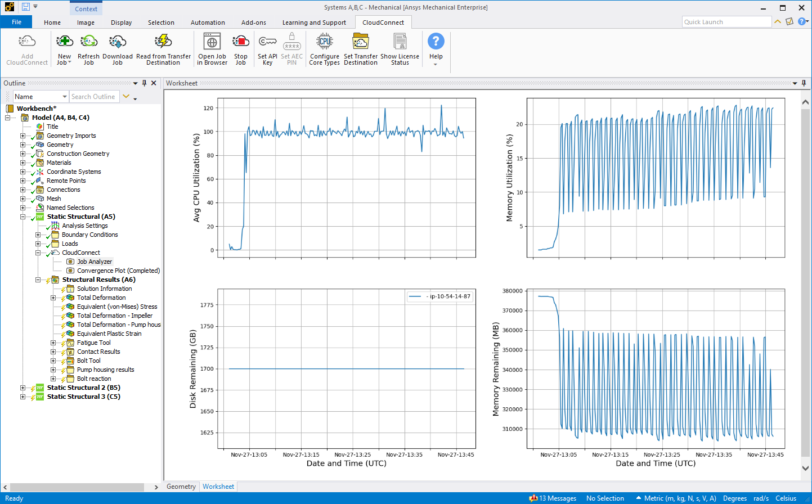Open the Help ribbon button
Viewport: 812px width, 504px height.
pos(436,49)
